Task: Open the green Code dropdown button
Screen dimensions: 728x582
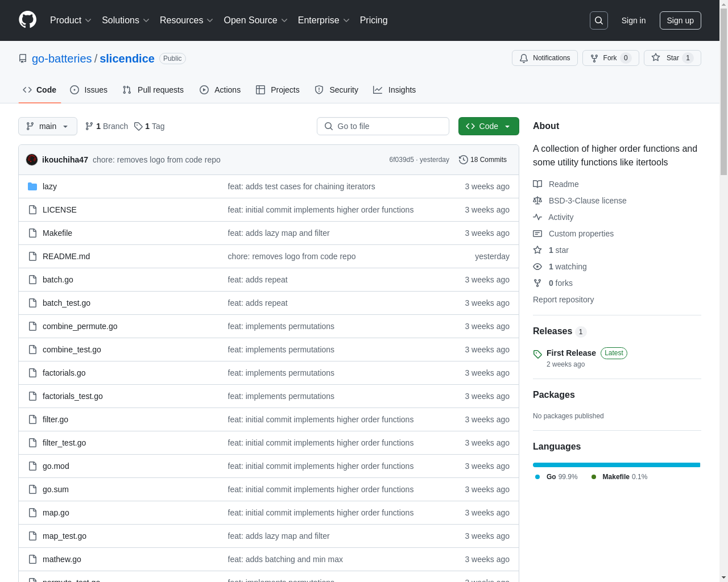Action: point(489,126)
